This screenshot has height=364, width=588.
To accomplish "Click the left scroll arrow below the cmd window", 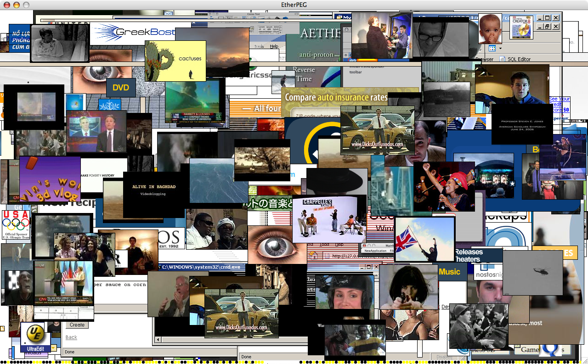I will pos(158,340).
